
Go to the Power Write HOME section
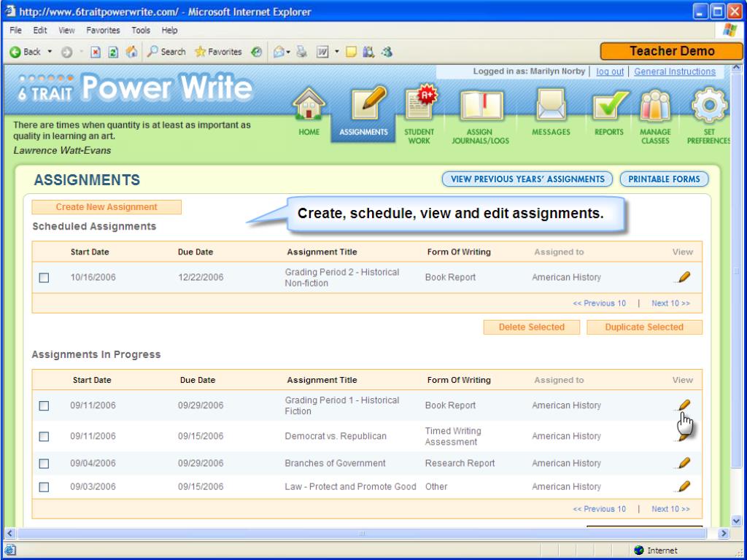[x=309, y=112]
